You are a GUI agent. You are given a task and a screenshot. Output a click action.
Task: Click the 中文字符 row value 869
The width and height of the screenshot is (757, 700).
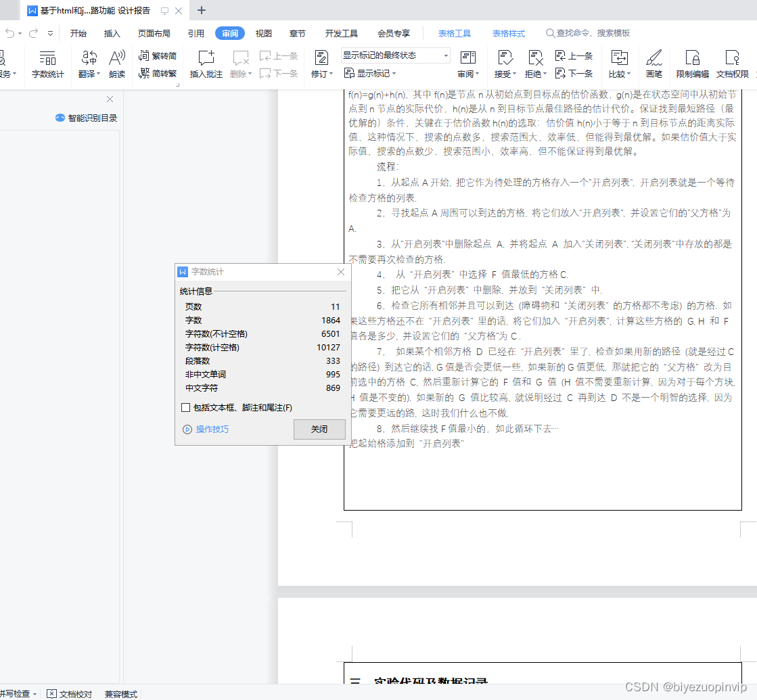coord(333,388)
